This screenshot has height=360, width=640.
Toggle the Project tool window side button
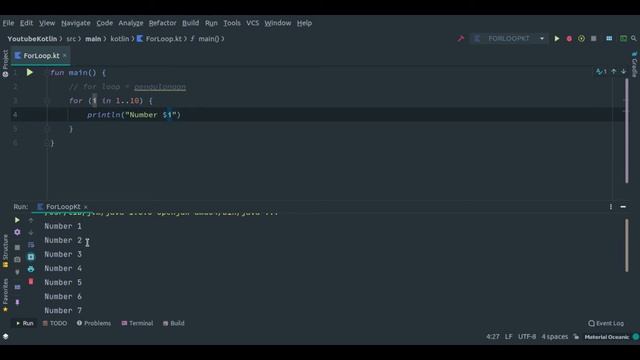5,63
